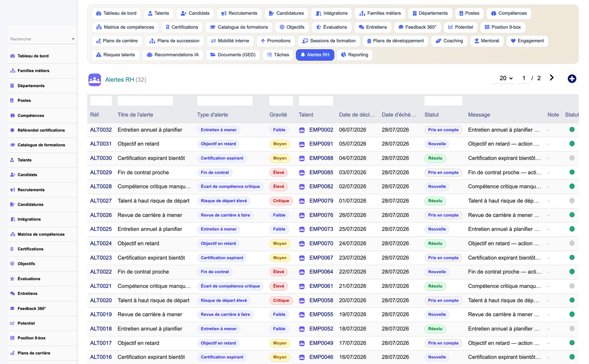Open talent link EMP0064
589x364 pixels.
[x=321, y=272]
